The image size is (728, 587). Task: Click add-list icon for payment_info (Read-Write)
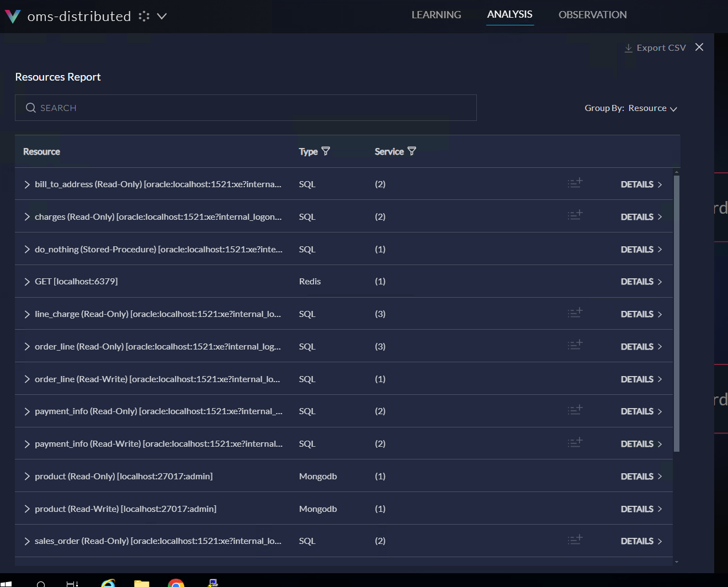click(x=575, y=442)
